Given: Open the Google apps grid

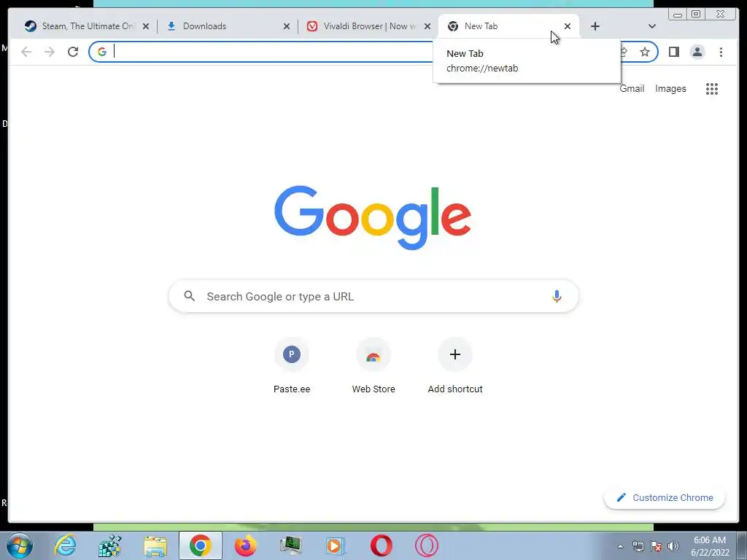Looking at the screenshot, I should point(712,89).
